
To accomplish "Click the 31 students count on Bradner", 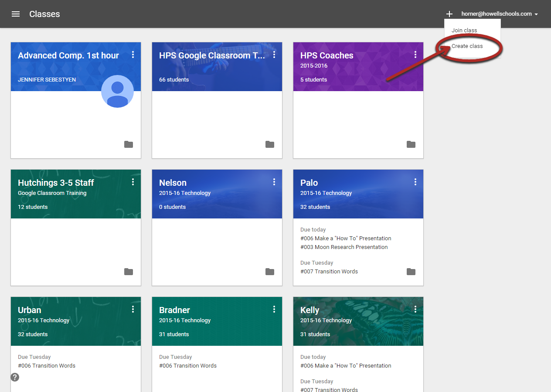I will tap(174, 334).
